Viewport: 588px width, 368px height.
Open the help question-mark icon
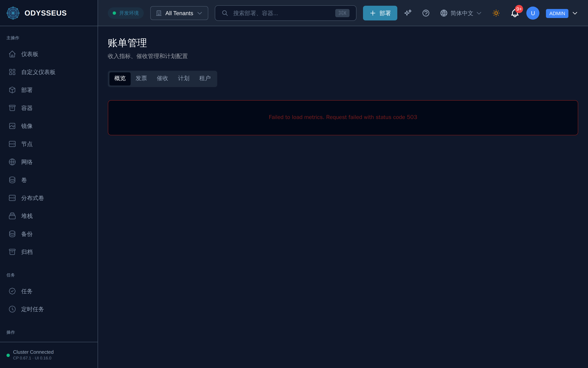[x=426, y=13]
